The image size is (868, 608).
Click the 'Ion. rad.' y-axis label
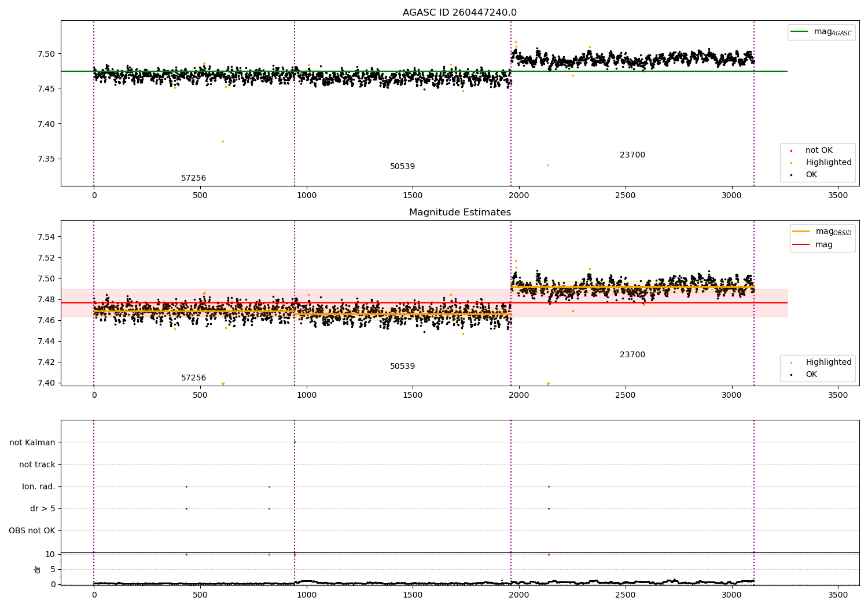[x=39, y=486]
